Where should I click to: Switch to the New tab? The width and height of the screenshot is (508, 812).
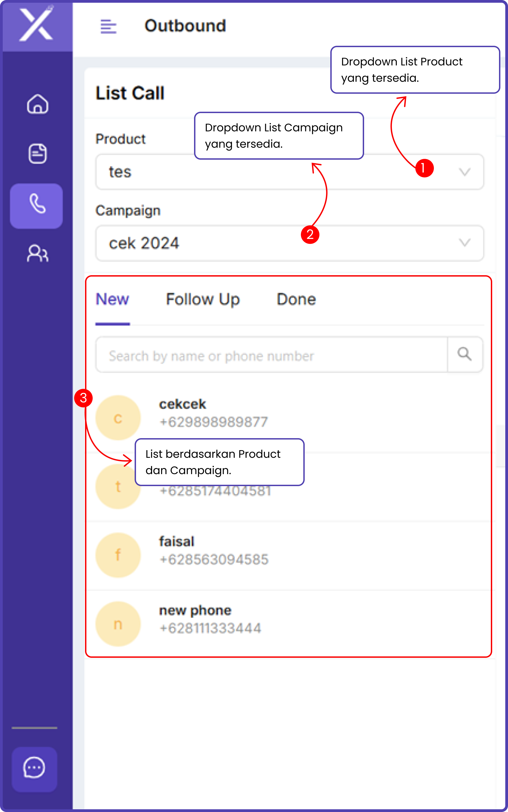coord(112,299)
